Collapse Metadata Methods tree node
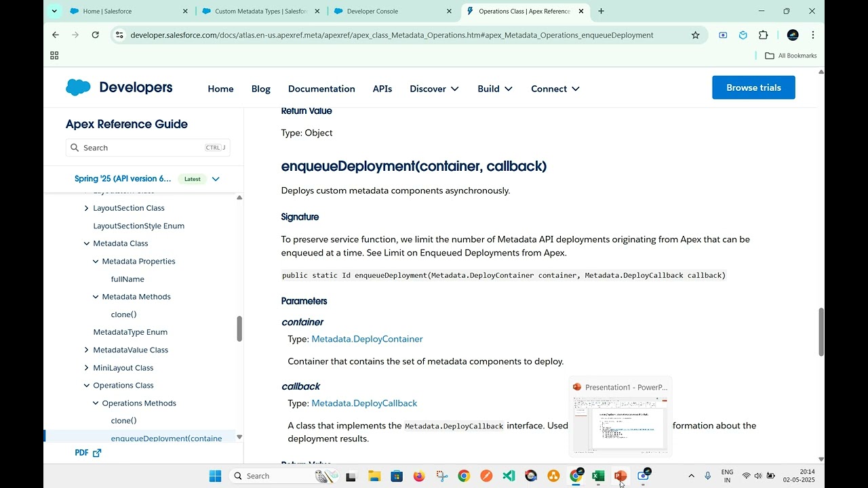 96,297
